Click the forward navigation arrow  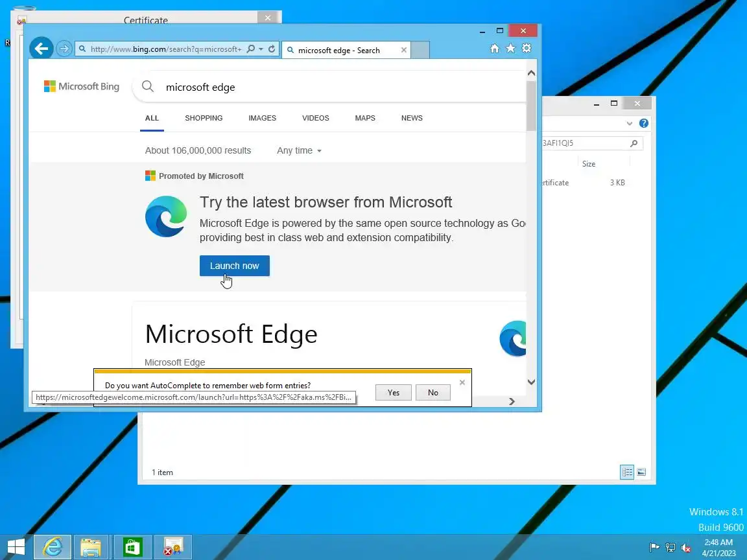point(64,48)
